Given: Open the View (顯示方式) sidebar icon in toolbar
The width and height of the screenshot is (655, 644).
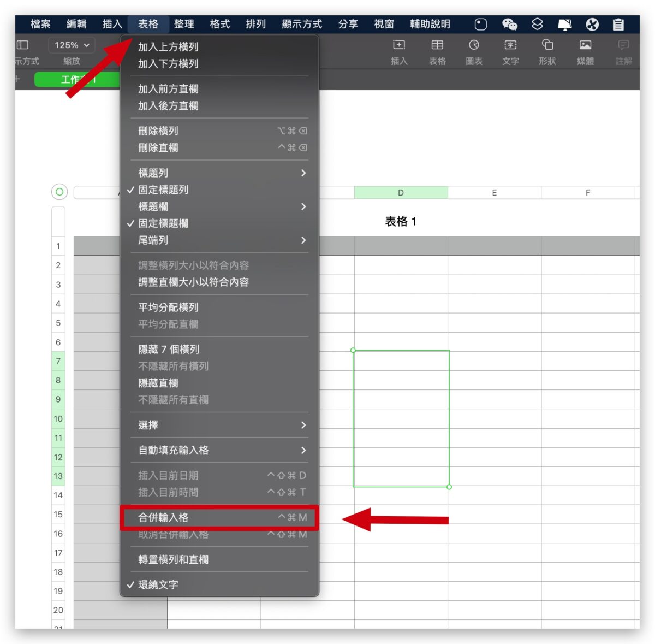Looking at the screenshot, I should [x=22, y=45].
